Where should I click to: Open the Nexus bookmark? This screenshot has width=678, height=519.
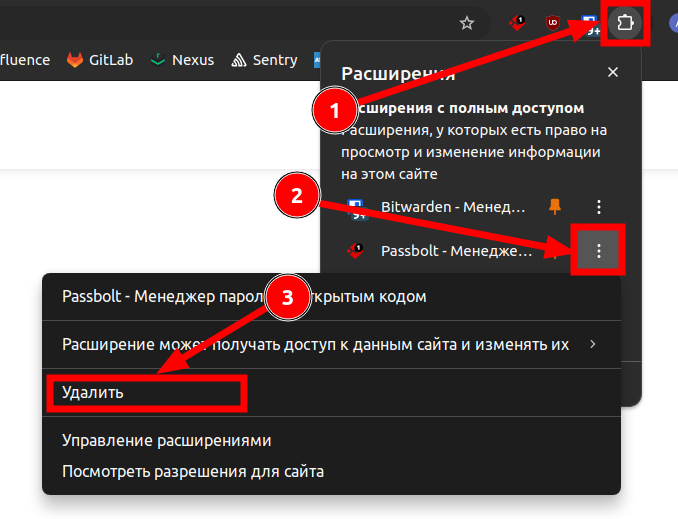pos(182,60)
